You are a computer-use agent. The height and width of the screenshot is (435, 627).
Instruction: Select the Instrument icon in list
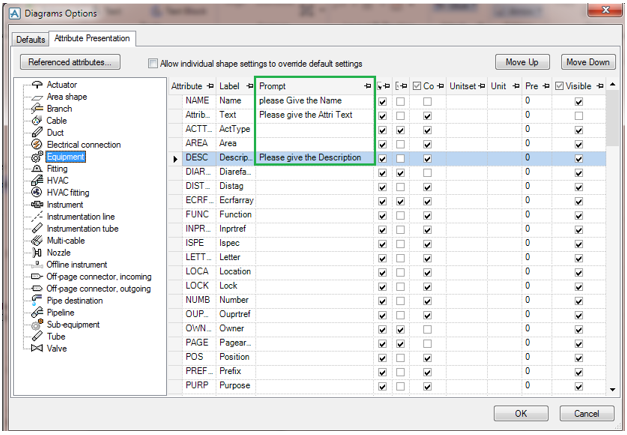pyautogui.click(x=35, y=204)
